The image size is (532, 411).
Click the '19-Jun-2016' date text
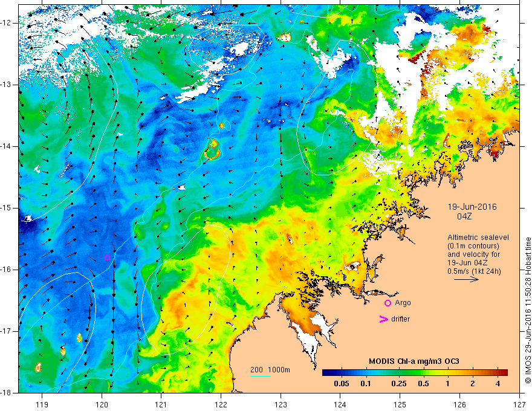point(472,207)
